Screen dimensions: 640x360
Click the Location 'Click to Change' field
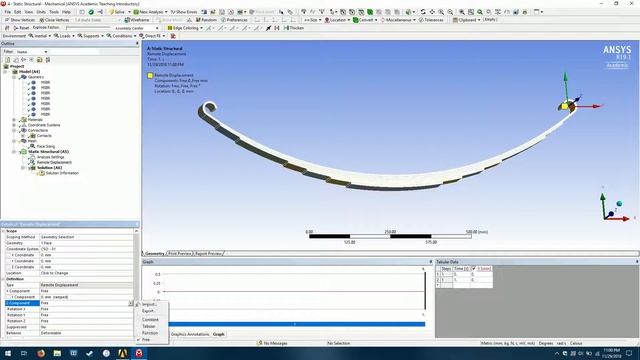(x=87, y=273)
